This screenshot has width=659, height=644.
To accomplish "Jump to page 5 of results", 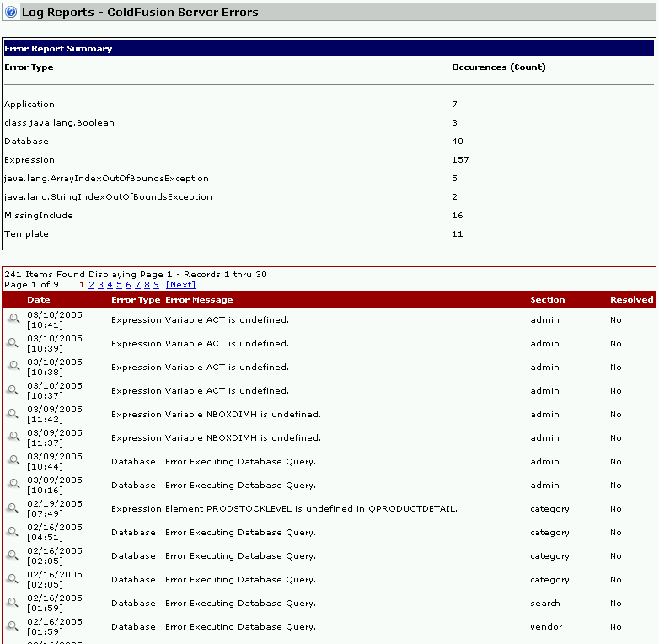I will tap(119, 285).
